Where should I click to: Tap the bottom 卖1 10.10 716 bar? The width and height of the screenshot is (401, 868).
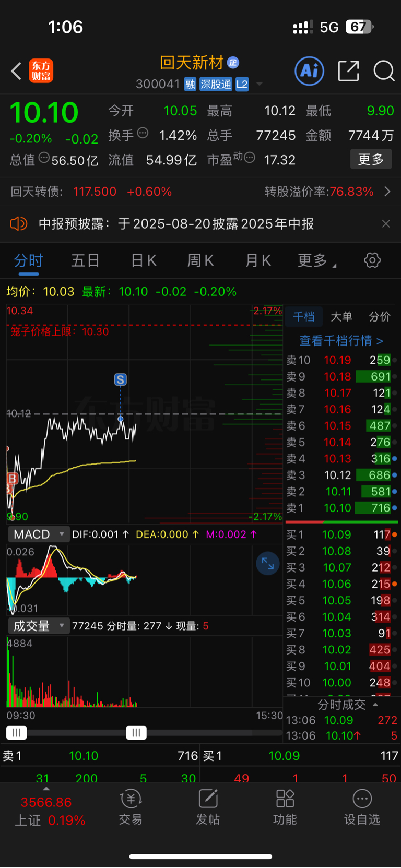[100, 756]
